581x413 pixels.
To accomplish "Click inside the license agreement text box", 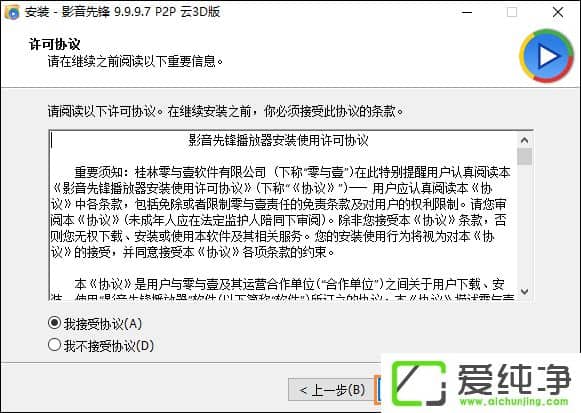I will 283,215.
